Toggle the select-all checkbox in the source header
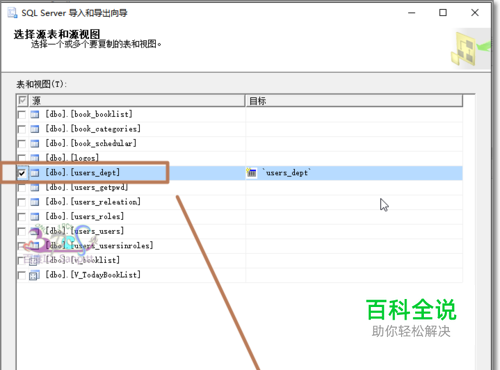 (22, 100)
